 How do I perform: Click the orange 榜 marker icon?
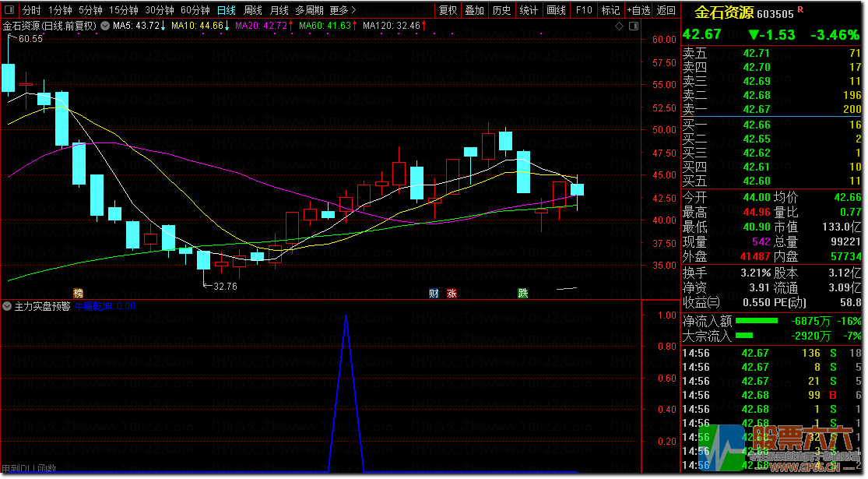[78, 293]
